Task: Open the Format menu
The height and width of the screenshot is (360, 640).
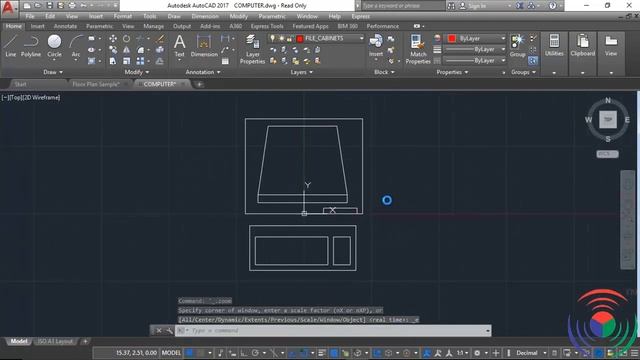Action: [122, 16]
